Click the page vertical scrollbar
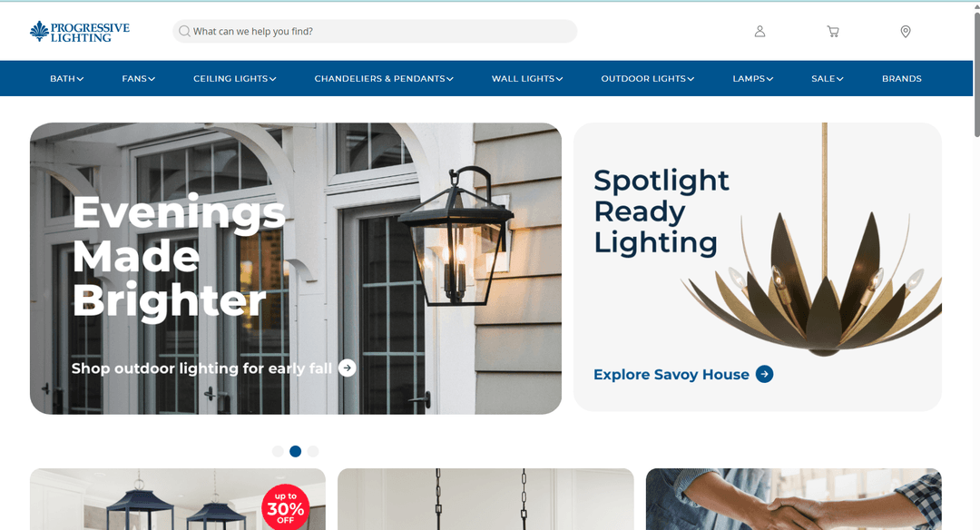This screenshot has width=980, height=530. [976, 75]
